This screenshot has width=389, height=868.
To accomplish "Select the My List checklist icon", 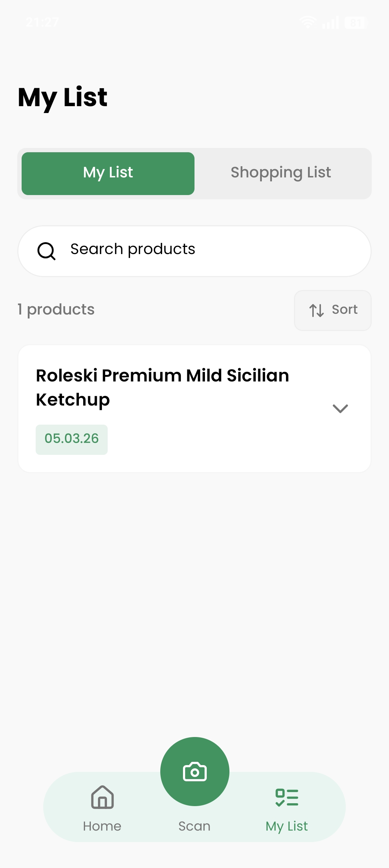I will 287,797.
